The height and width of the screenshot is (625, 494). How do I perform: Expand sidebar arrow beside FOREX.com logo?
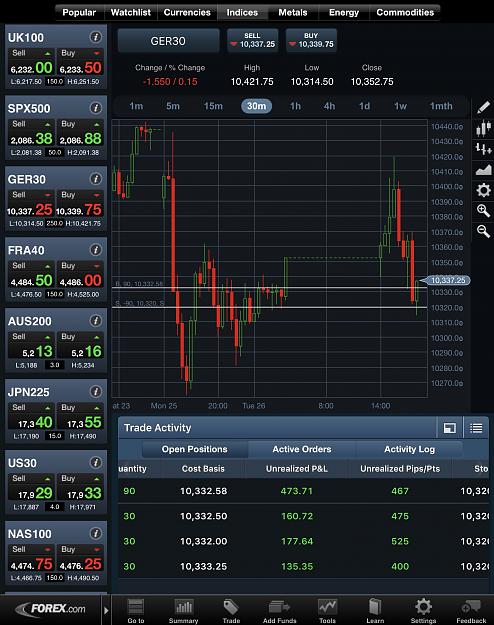tap(106, 610)
